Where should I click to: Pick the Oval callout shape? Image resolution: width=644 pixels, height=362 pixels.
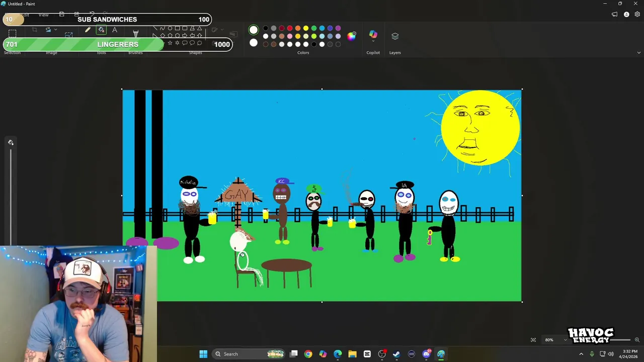point(192,43)
